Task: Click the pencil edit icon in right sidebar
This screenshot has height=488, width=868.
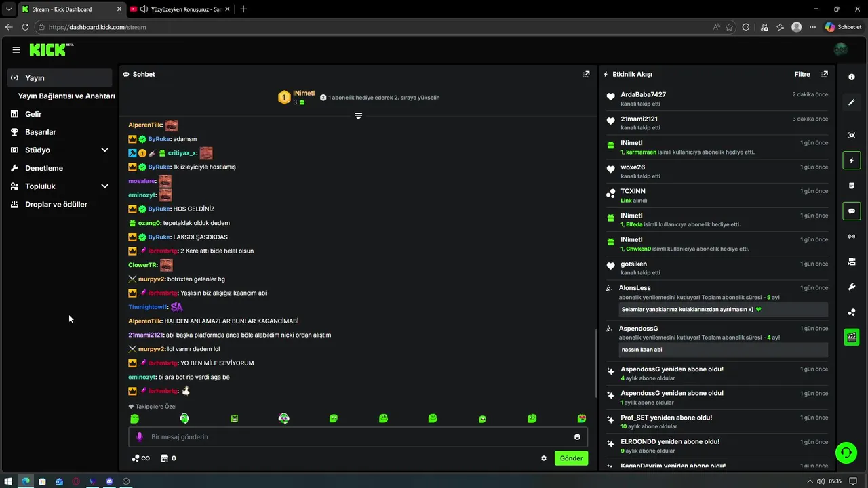Action: pyautogui.click(x=852, y=102)
